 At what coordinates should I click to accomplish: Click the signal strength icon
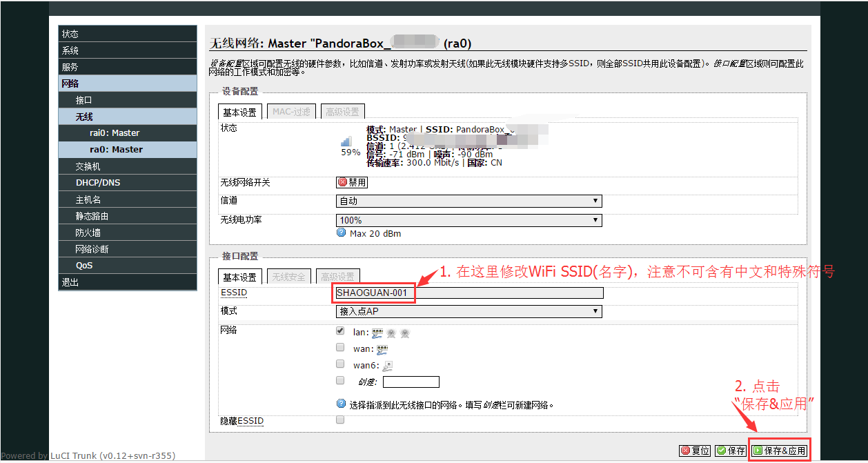pos(346,141)
